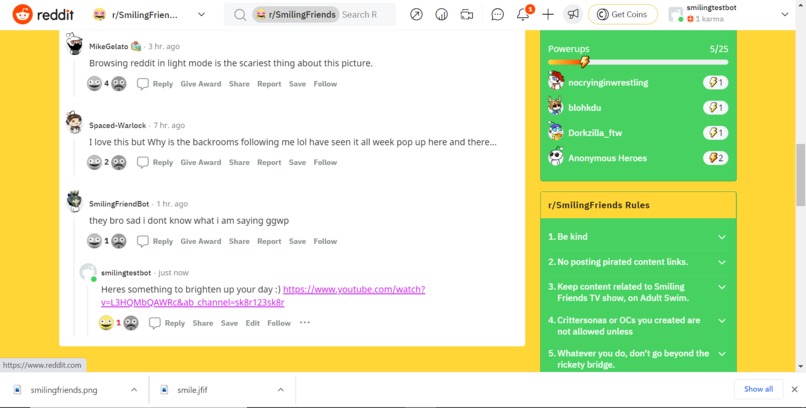Expand rule 3 Keep content related to Smiling Friends
Image resolution: width=806 pixels, height=408 pixels.
click(722, 287)
